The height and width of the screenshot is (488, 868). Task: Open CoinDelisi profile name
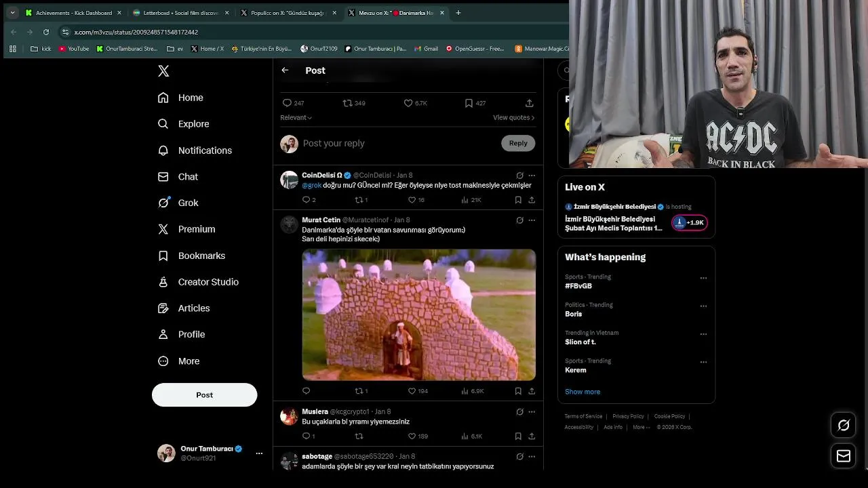[x=322, y=176]
